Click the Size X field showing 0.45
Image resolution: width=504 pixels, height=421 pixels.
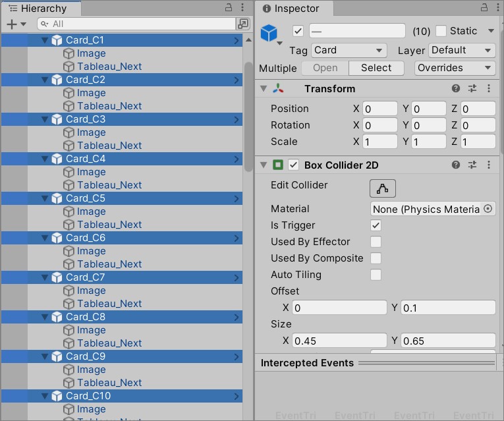click(339, 341)
